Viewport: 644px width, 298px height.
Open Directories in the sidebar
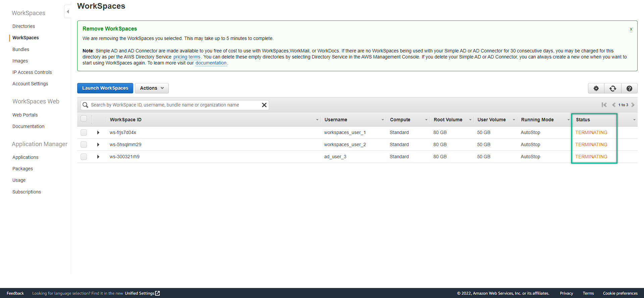coord(23,26)
